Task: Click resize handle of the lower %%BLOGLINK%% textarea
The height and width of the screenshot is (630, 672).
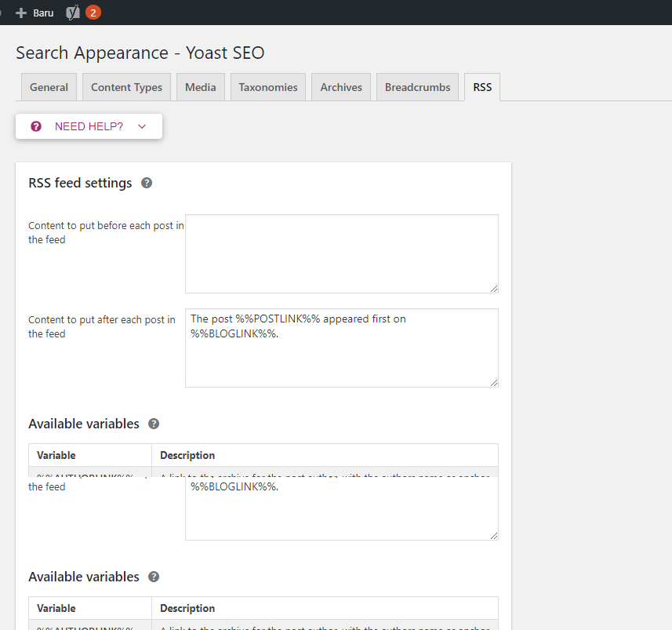Action: point(494,536)
